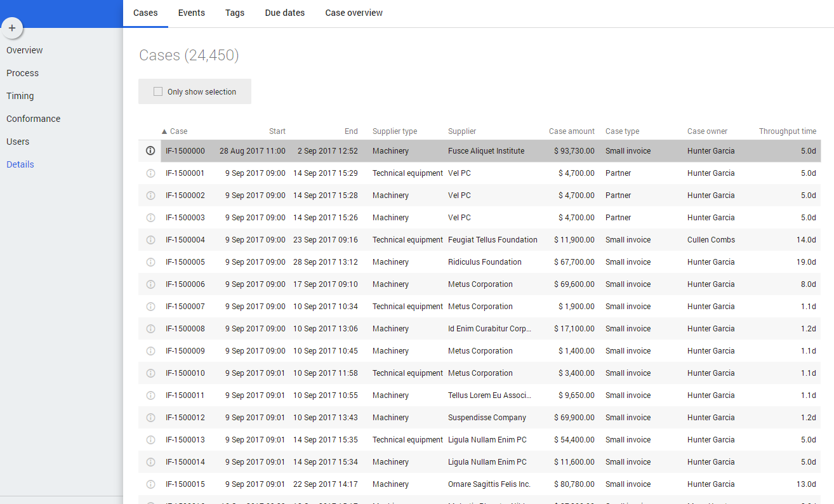The height and width of the screenshot is (504, 834).
Task: Click info icon for case IF-1500004
Action: (150, 240)
